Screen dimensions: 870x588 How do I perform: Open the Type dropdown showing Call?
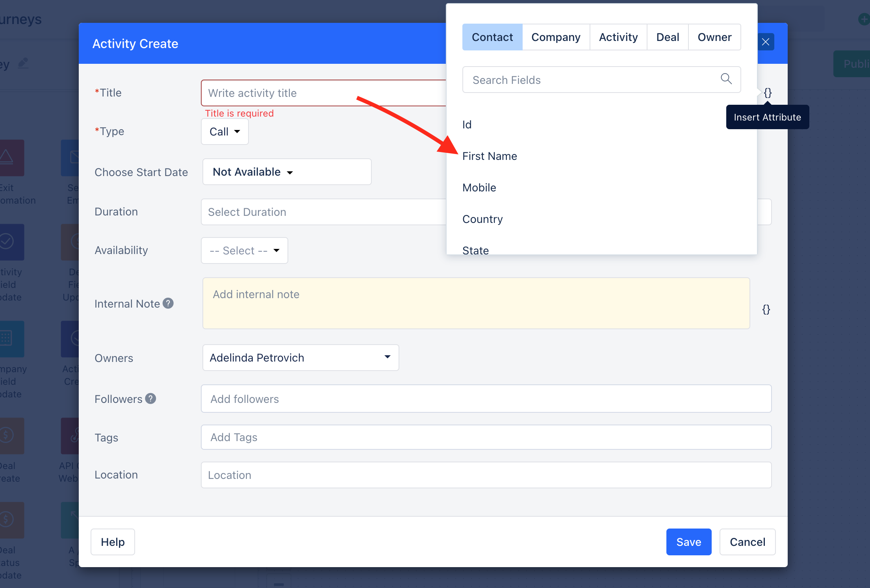(x=225, y=132)
